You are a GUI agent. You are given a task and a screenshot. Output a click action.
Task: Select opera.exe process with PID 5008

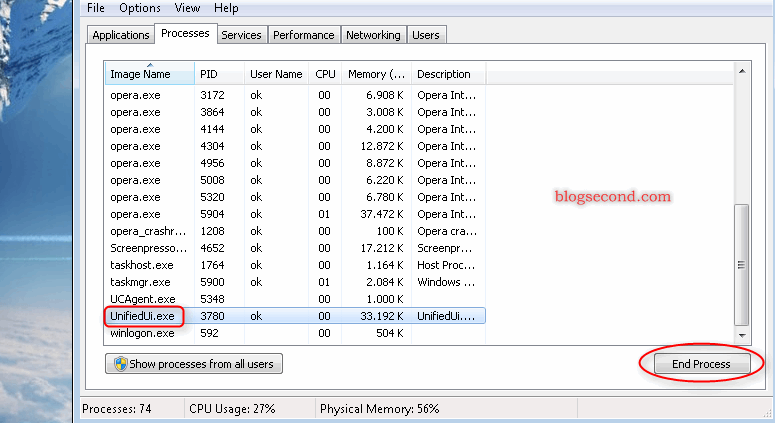295,180
